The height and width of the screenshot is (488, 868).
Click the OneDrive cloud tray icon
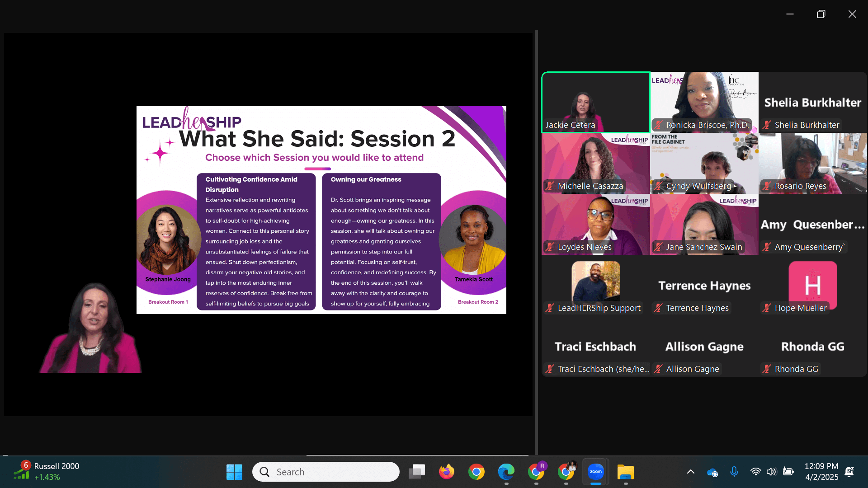click(712, 472)
